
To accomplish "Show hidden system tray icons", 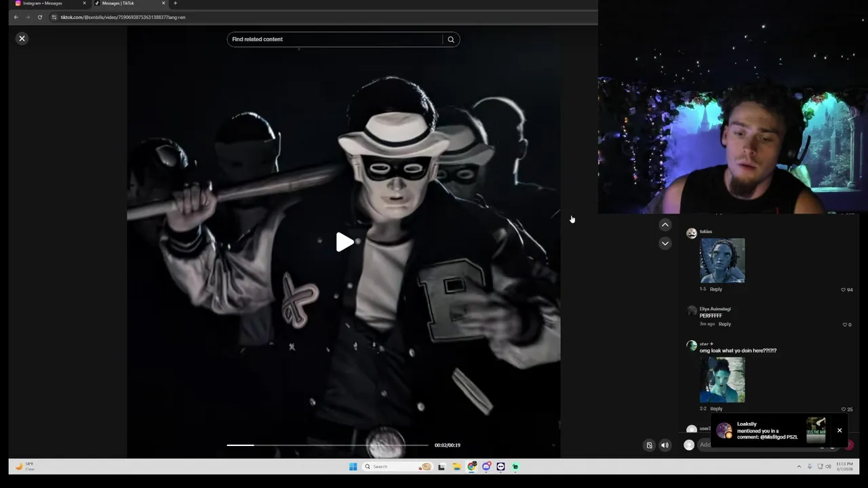I will [x=799, y=466].
